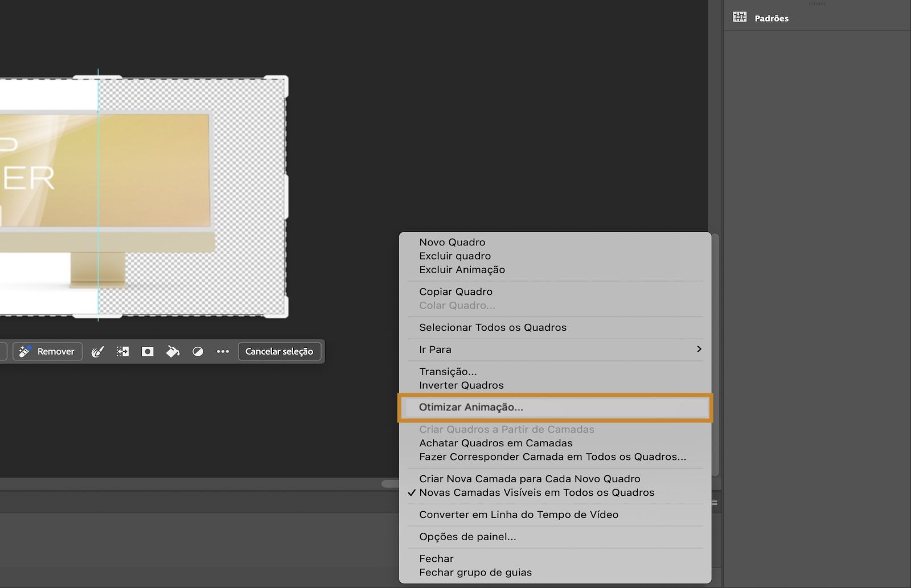Create mask from selection icon
The height and width of the screenshot is (588, 911).
[147, 352]
